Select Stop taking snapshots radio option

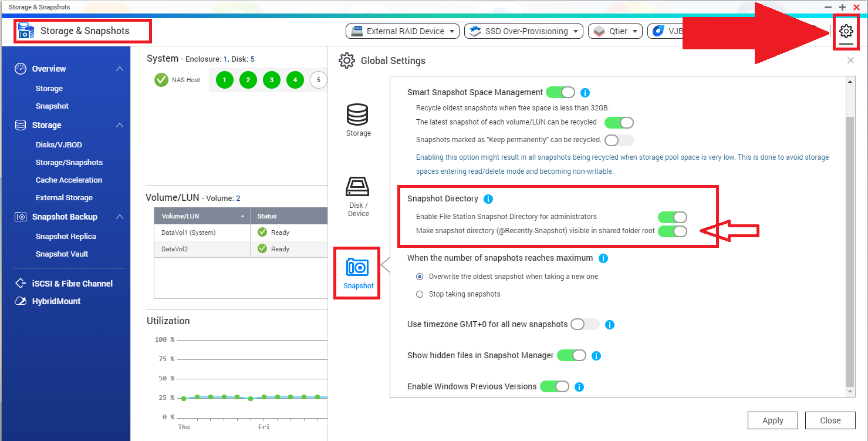point(420,294)
